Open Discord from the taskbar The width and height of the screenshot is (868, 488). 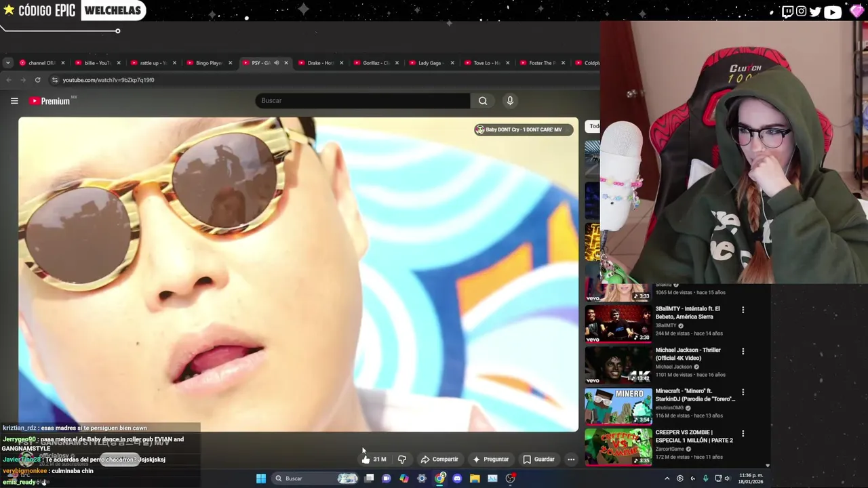(457, 479)
